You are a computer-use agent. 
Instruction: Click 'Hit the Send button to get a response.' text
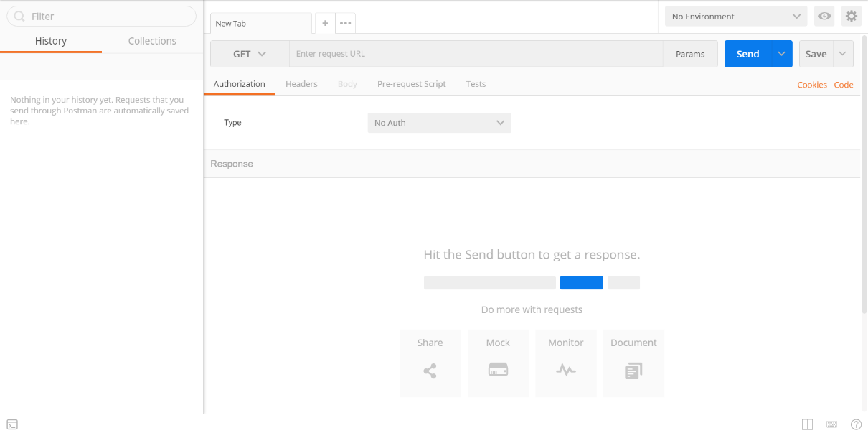(x=532, y=255)
